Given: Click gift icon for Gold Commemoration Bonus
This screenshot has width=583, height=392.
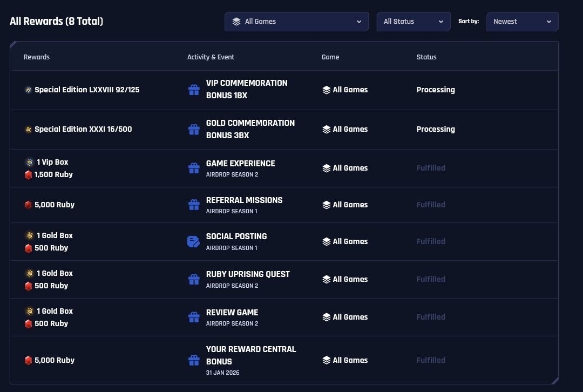Looking at the screenshot, I should click(194, 130).
